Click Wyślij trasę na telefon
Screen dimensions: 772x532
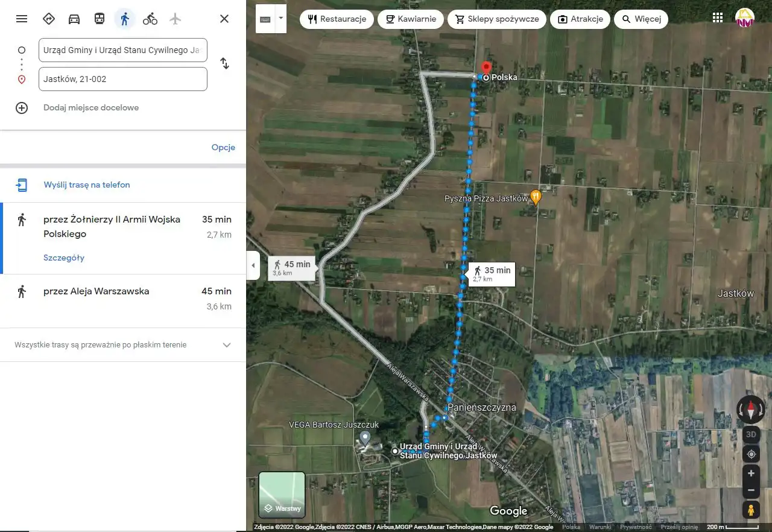87,185
